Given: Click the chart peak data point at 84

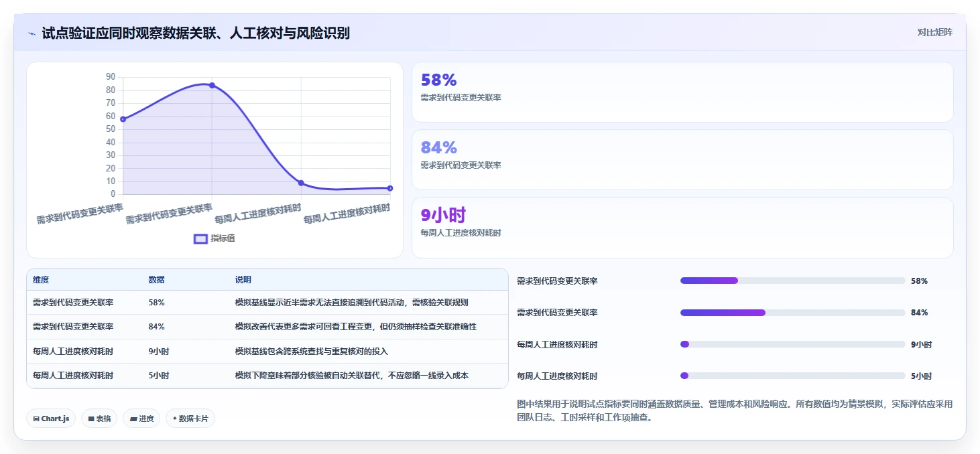Looking at the screenshot, I should click(x=212, y=85).
